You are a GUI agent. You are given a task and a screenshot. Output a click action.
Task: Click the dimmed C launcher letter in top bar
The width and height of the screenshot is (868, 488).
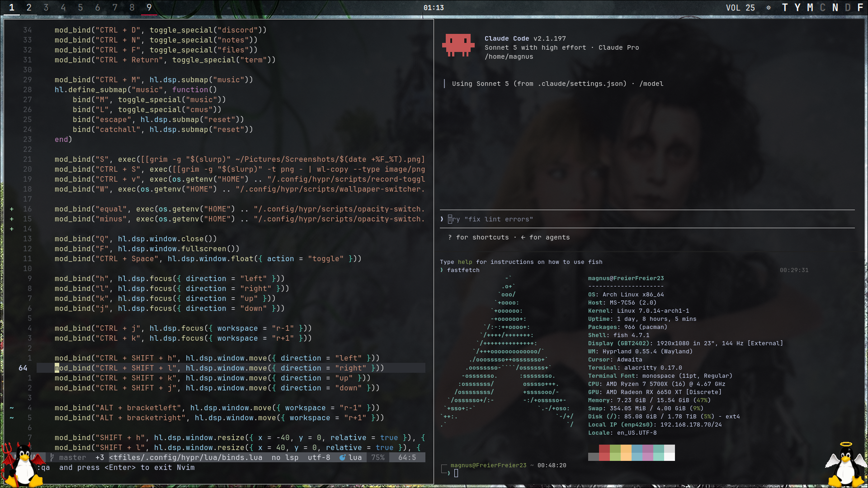click(x=823, y=8)
